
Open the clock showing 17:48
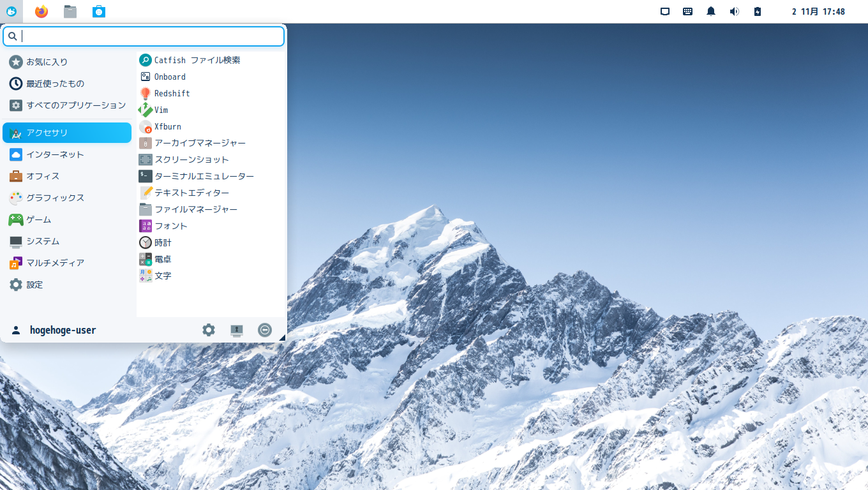(818, 11)
